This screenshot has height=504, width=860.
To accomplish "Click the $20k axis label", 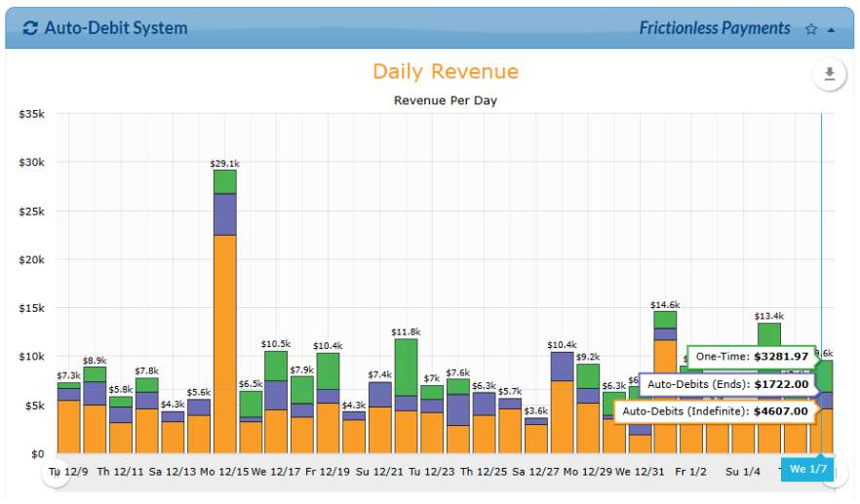I will click(32, 259).
